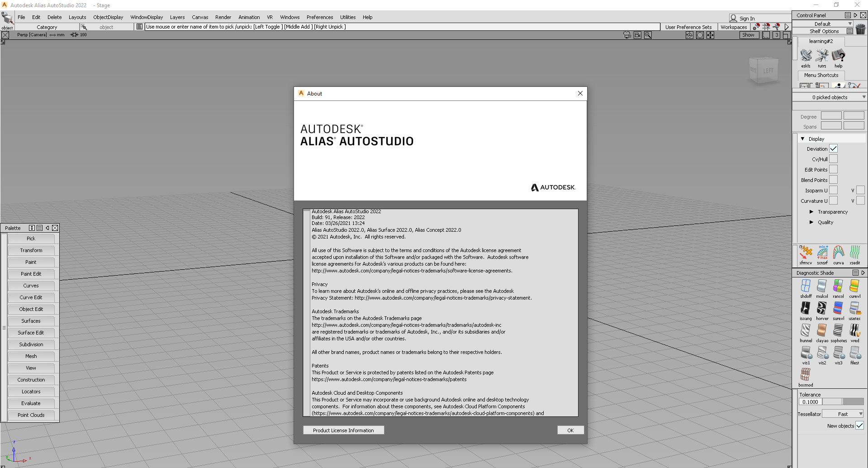This screenshot has width=868, height=468.
Task: Enable the Cv/Hull display checkbox
Action: coord(833,159)
